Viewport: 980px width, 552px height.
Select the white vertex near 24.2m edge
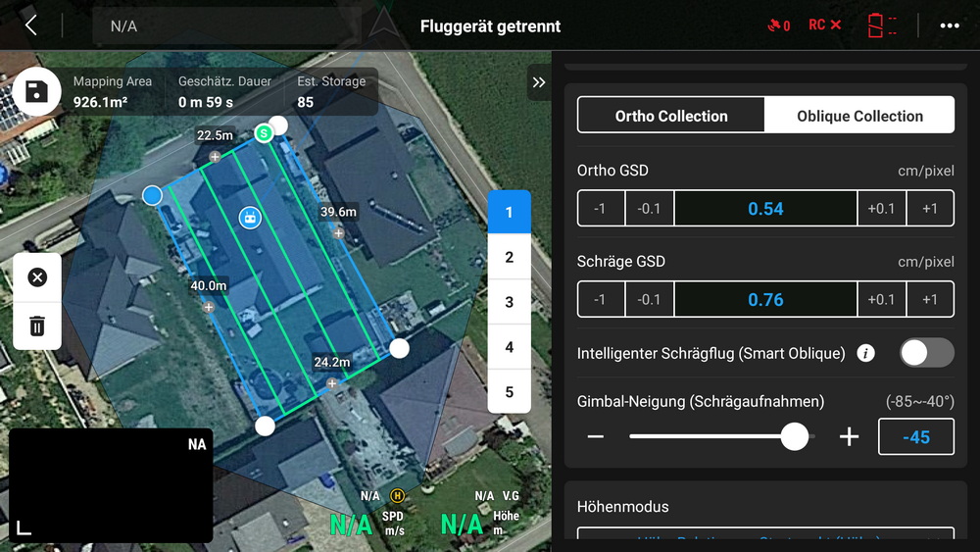pos(400,348)
